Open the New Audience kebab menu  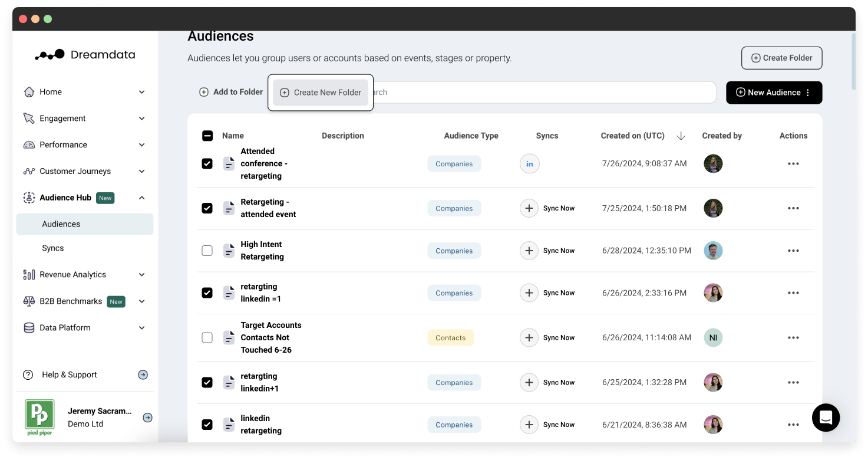(808, 92)
